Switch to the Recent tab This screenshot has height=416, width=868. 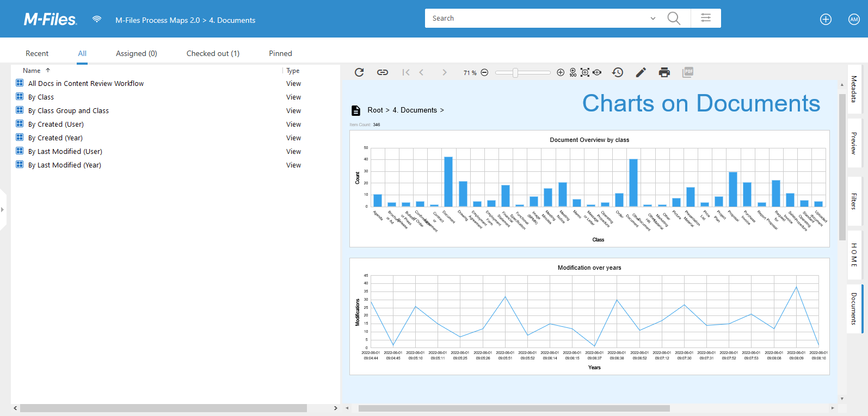pyautogui.click(x=37, y=53)
